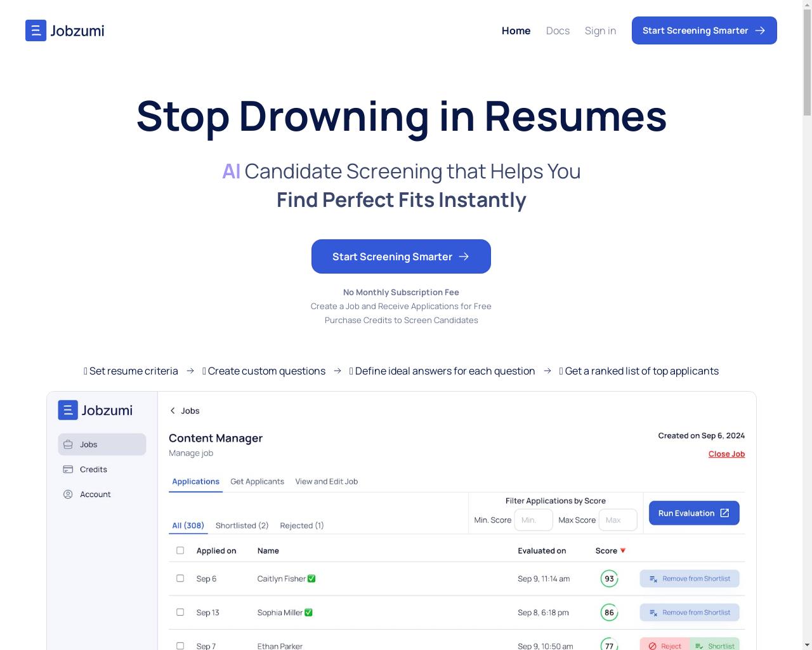Go back using the Jobs chevron
Viewport: 812px width, 650px height.
coord(173,411)
